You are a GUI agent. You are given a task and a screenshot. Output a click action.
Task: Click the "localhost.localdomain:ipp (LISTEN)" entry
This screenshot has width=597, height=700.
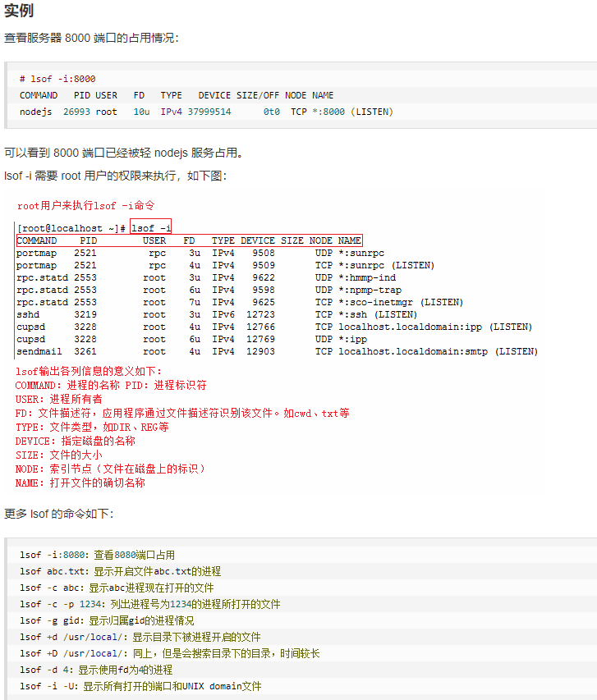click(435, 327)
